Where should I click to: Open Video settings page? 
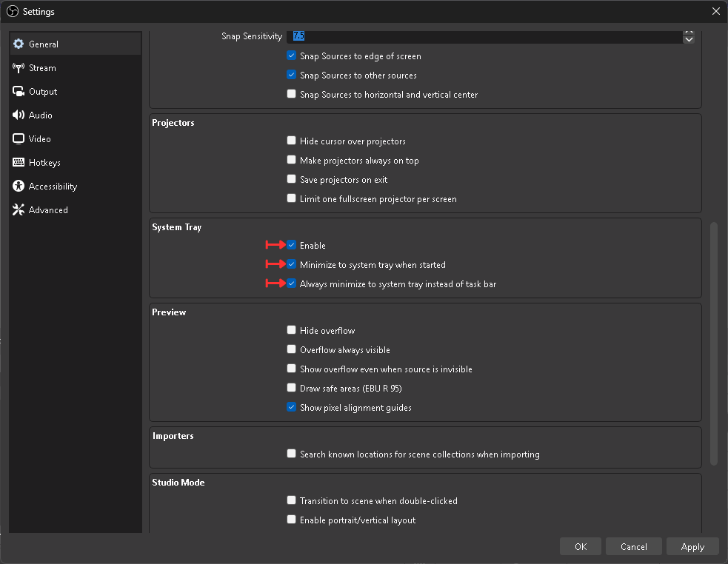(76, 139)
